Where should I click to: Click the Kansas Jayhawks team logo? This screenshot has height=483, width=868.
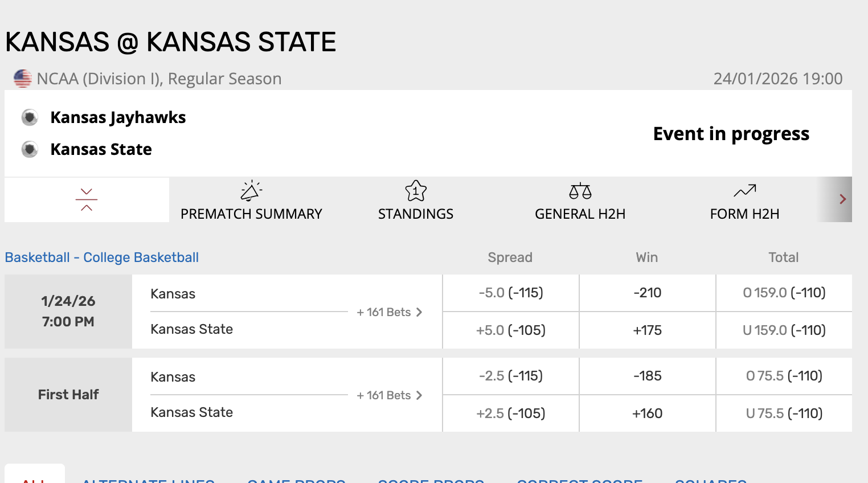(30, 117)
